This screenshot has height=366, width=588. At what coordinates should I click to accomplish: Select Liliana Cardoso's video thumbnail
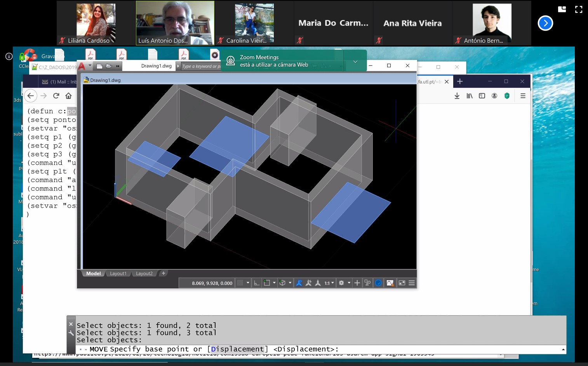(x=96, y=23)
